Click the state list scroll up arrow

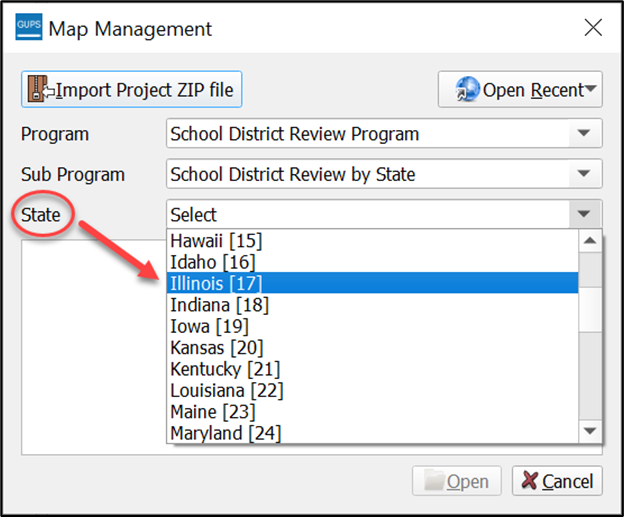click(590, 240)
